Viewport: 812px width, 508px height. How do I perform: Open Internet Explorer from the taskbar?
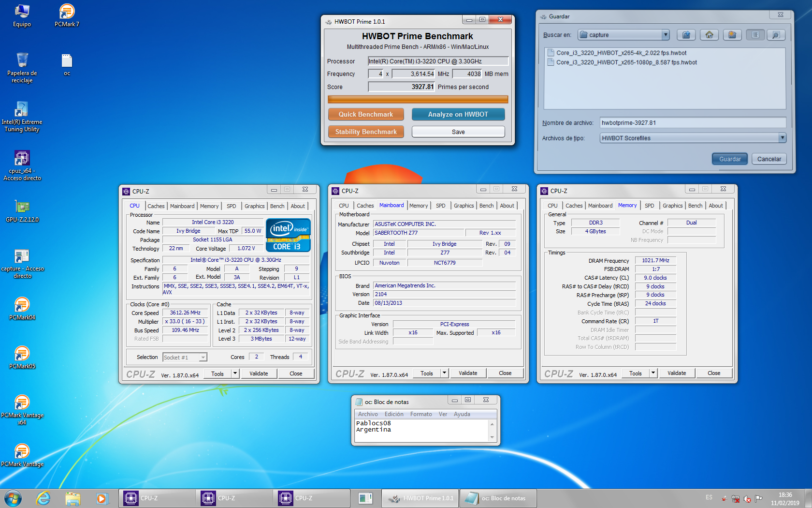pyautogui.click(x=43, y=498)
